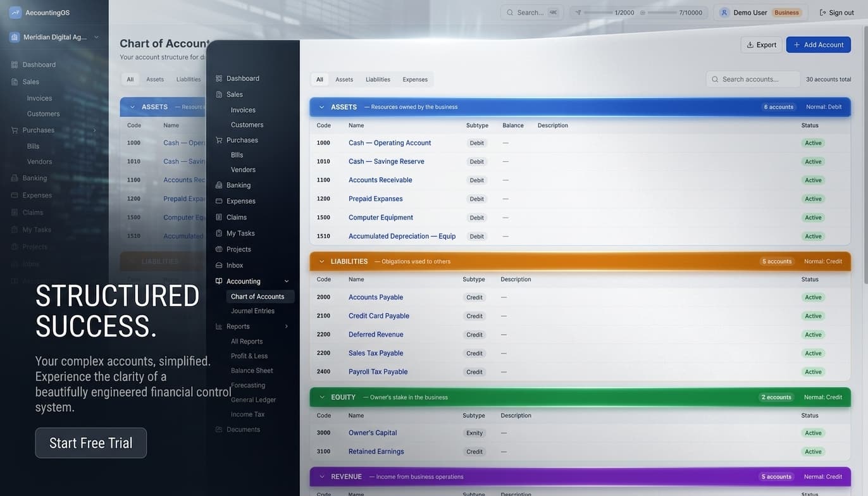Click the Debit subtype on the Accounts Receivable row
This screenshot has width=868, height=496.
click(477, 180)
